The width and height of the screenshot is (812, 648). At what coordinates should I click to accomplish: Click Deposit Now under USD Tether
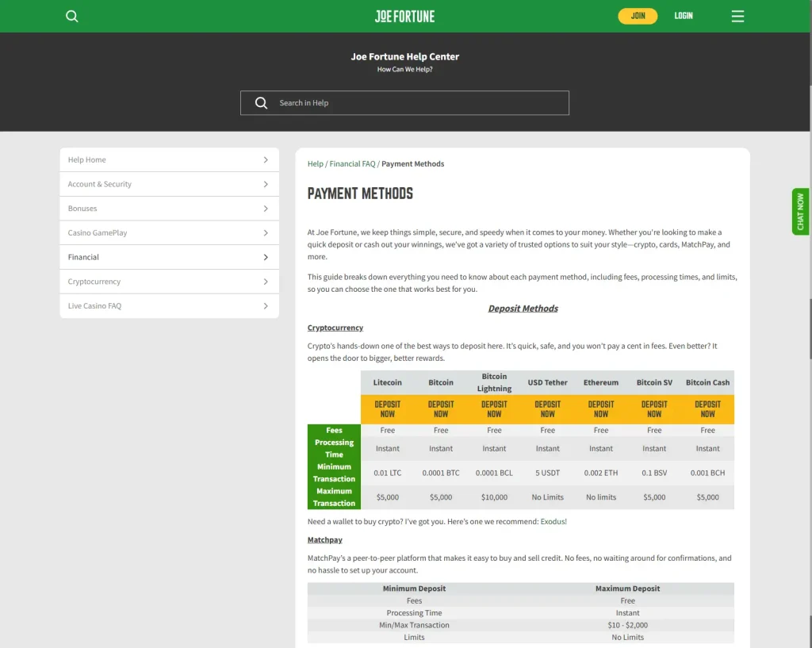547,409
